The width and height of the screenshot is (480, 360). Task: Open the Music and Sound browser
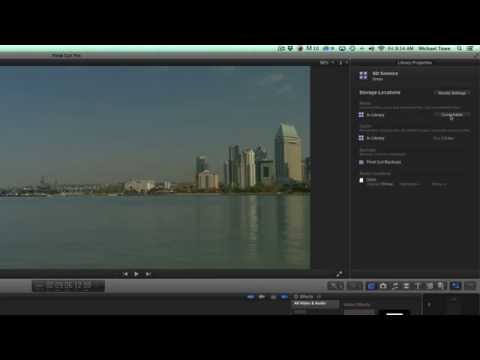[x=395, y=286]
